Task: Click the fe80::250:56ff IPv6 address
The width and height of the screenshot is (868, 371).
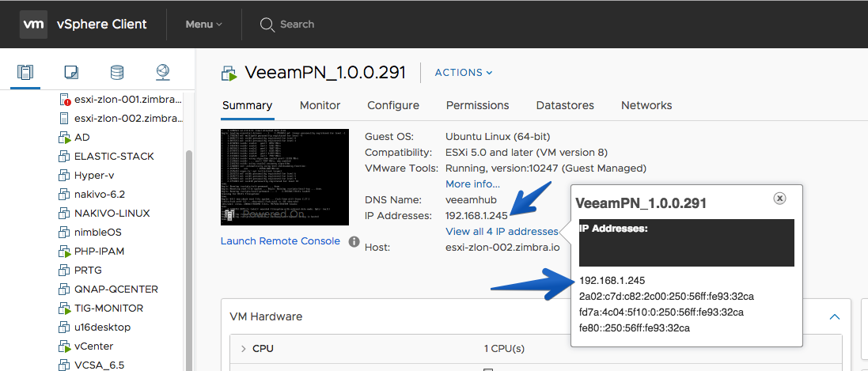Action: pyautogui.click(x=635, y=328)
